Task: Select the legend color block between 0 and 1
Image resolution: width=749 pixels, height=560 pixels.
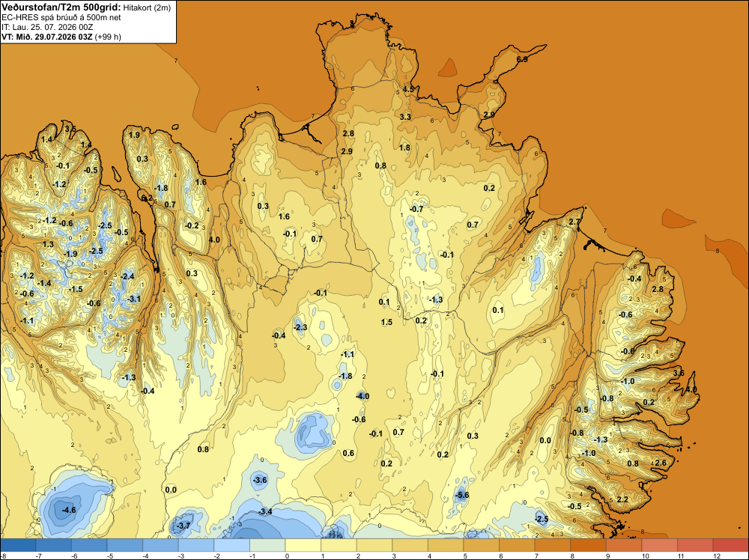Action: pos(303,545)
